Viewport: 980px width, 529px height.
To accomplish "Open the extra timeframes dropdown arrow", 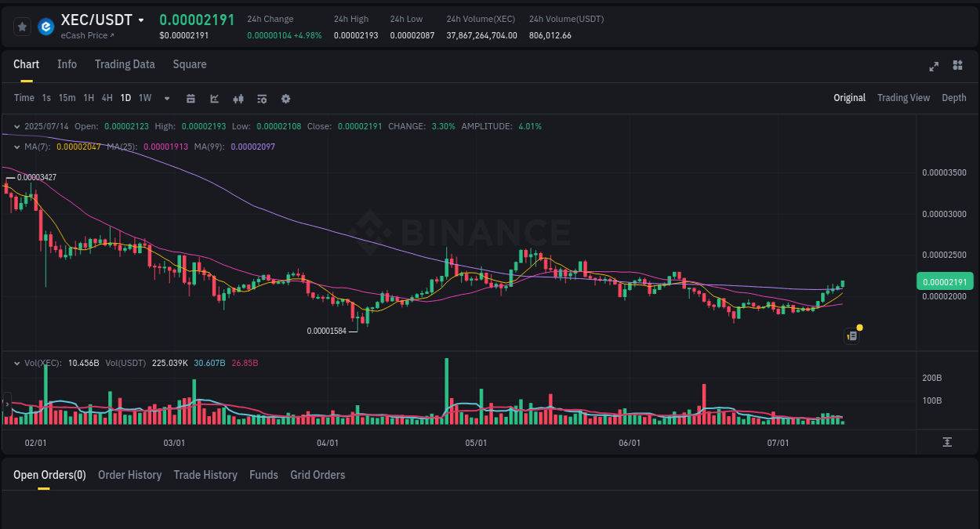I will pyautogui.click(x=165, y=98).
